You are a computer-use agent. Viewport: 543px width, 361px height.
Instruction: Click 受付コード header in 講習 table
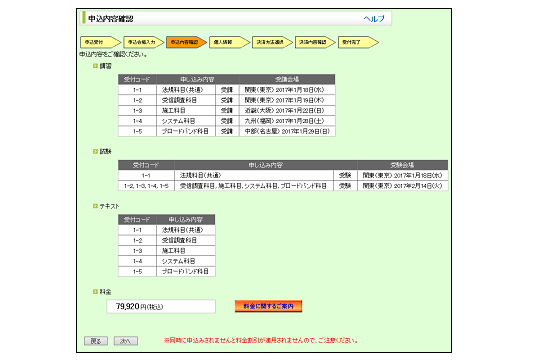click(x=137, y=79)
